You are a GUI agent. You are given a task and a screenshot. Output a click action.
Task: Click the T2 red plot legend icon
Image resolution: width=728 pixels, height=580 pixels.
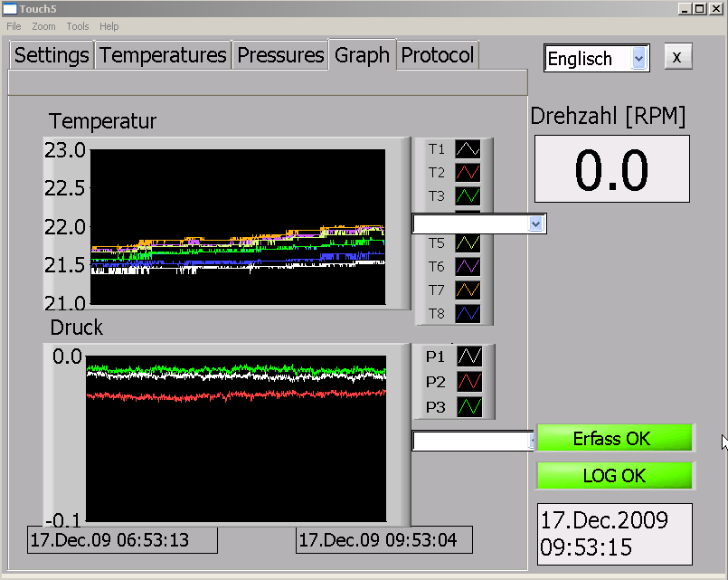468,172
